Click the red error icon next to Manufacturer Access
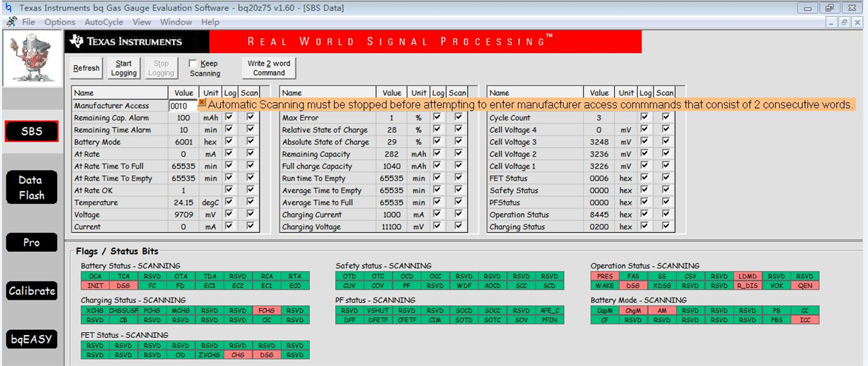Screen dimensions: 868x366 202,103
